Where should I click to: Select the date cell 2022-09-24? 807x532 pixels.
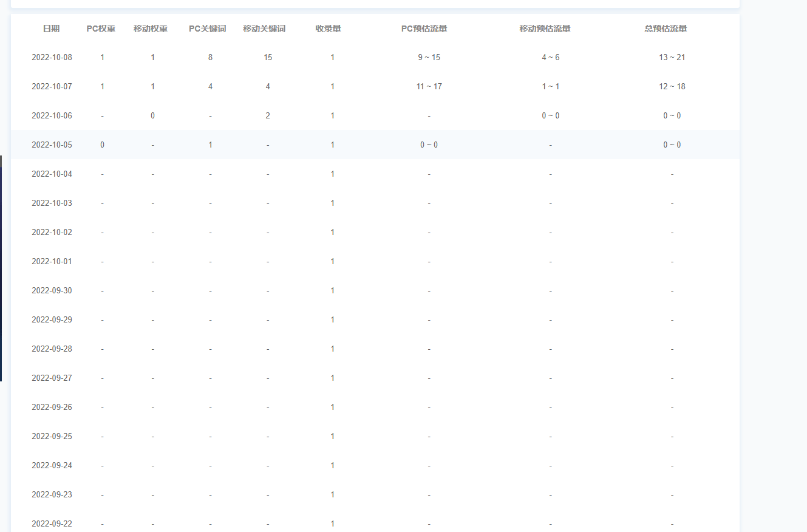click(x=52, y=465)
